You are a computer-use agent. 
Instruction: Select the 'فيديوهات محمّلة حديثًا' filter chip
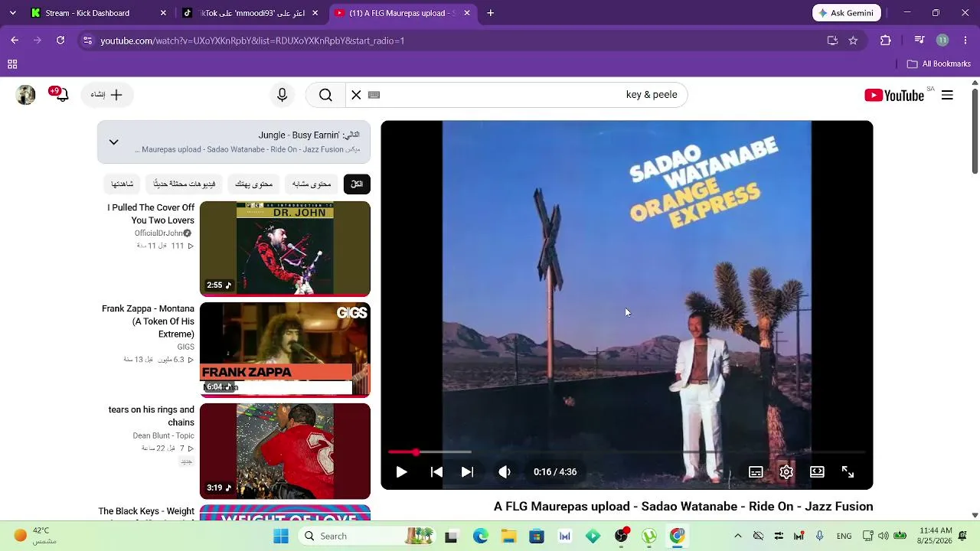[x=184, y=184]
